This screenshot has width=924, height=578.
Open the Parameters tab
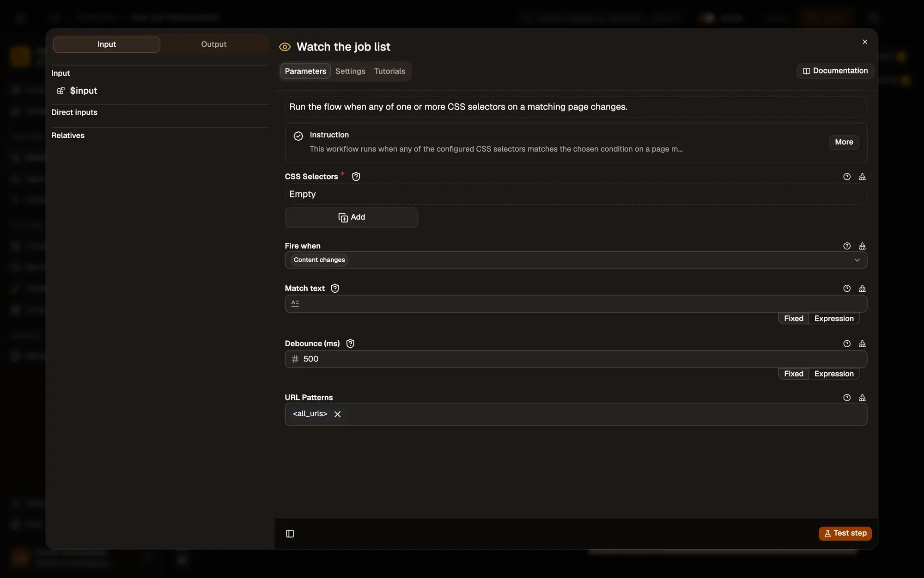(305, 71)
